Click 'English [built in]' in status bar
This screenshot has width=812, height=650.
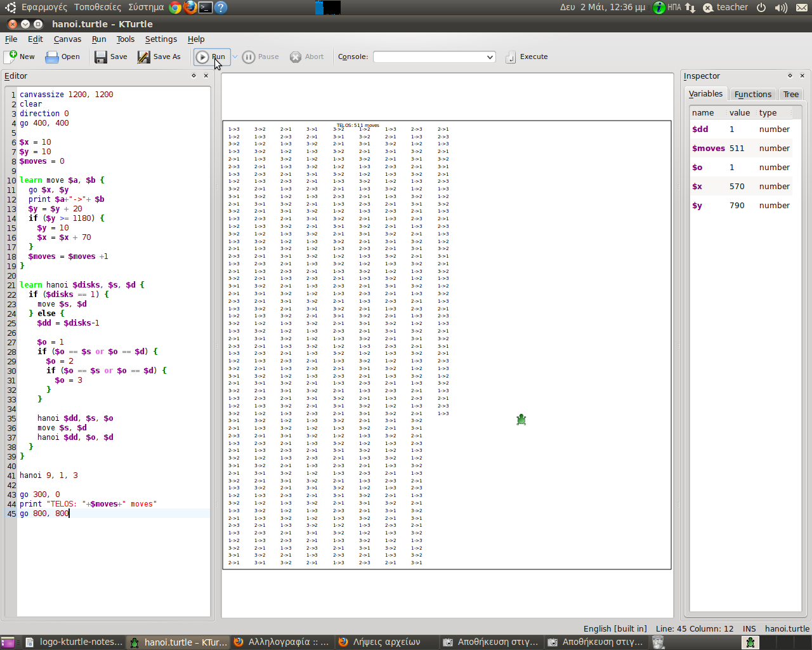tap(615, 628)
